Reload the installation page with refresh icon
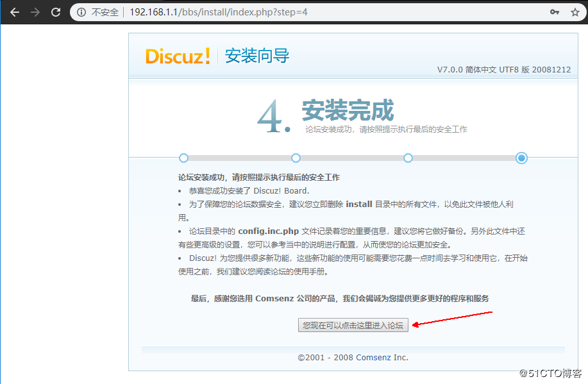This screenshot has width=588, height=384. [x=56, y=11]
